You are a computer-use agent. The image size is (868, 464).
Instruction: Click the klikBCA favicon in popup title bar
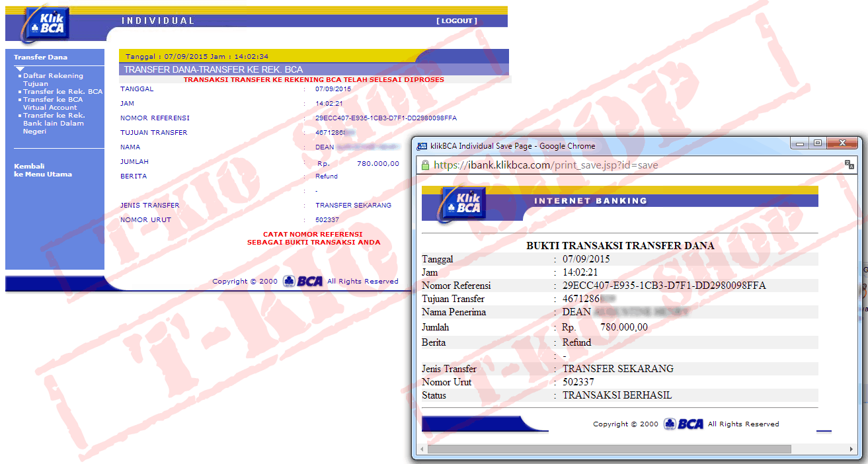coord(422,146)
